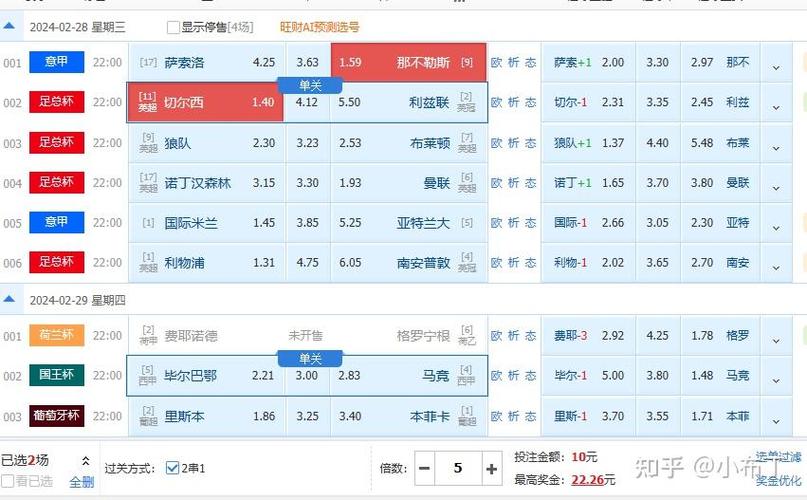
Task: Pick draw odds 4.12 for 切尔西 match
Action: [307, 102]
